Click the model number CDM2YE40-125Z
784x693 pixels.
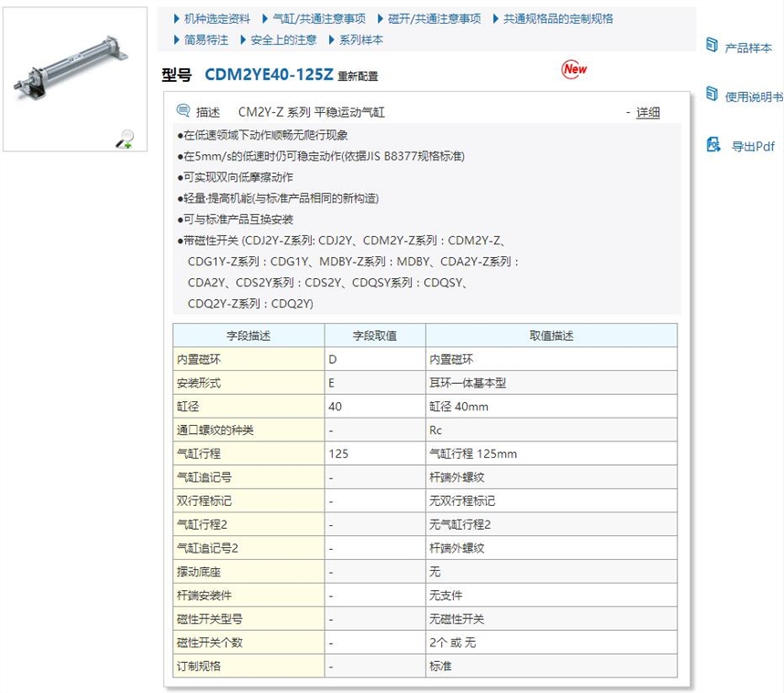click(269, 75)
